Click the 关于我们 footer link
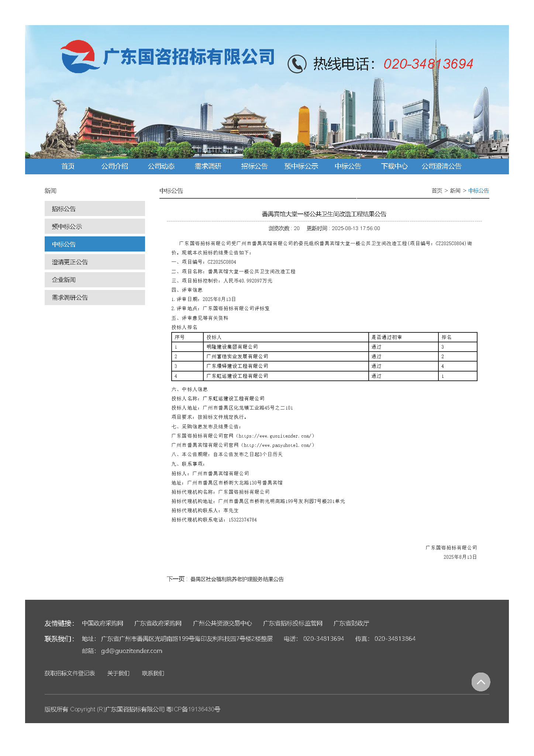The image size is (534, 756). pyautogui.click(x=118, y=673)
